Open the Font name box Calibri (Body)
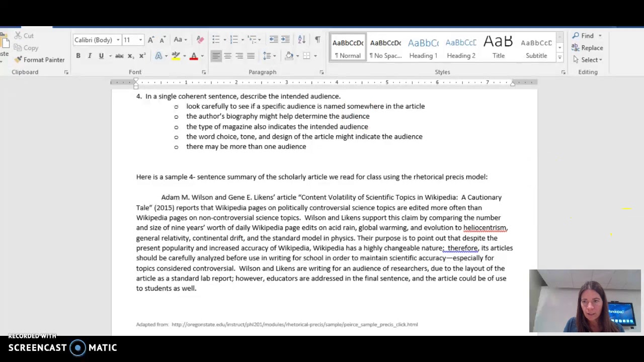 97,40
